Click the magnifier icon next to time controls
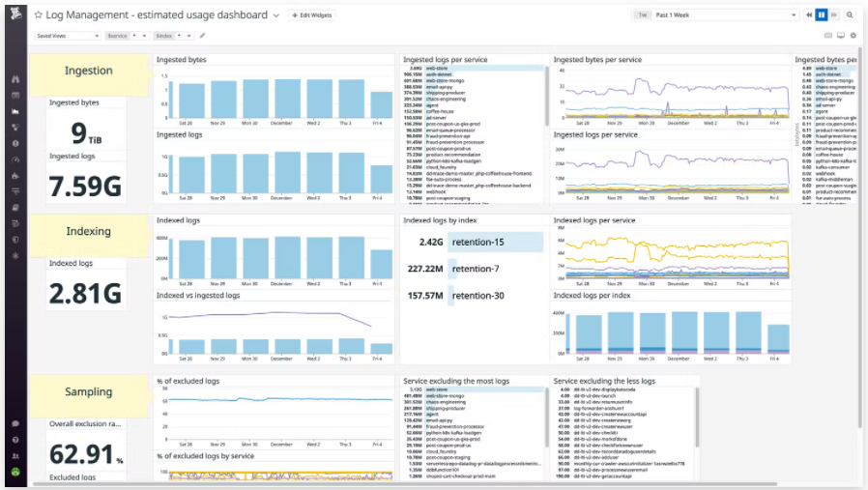 click(x=850, y=15)
